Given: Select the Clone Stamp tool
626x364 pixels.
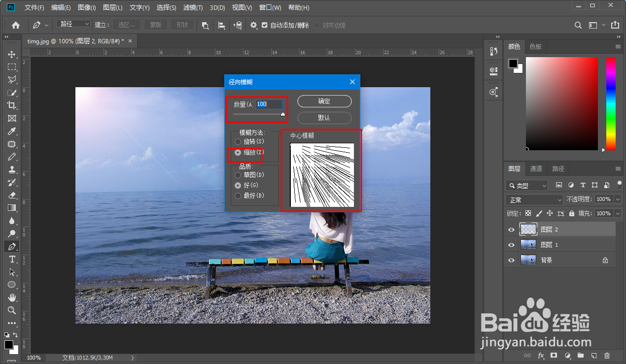Looking at the screenshot, I should [x=12, y=169].
